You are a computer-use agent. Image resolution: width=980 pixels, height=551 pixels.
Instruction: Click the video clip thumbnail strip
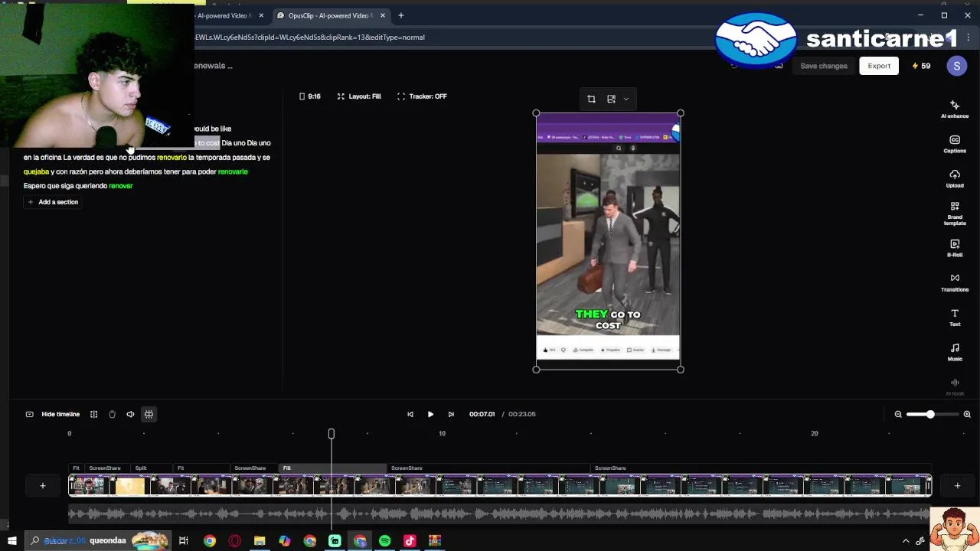(x=500, y=485)
